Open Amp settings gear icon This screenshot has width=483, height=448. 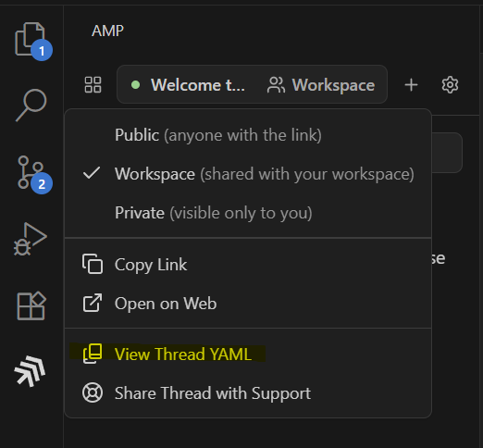click(450, 85)
